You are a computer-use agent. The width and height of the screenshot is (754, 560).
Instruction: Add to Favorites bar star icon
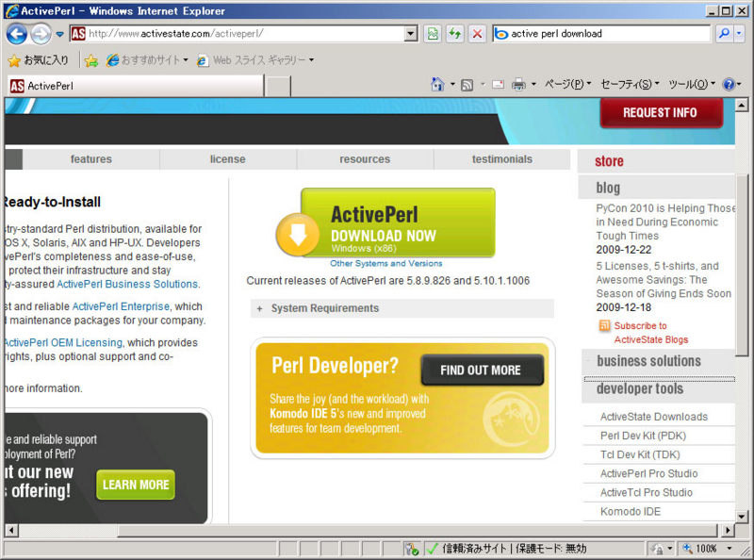pyautogui.click(x=90, y=60)
